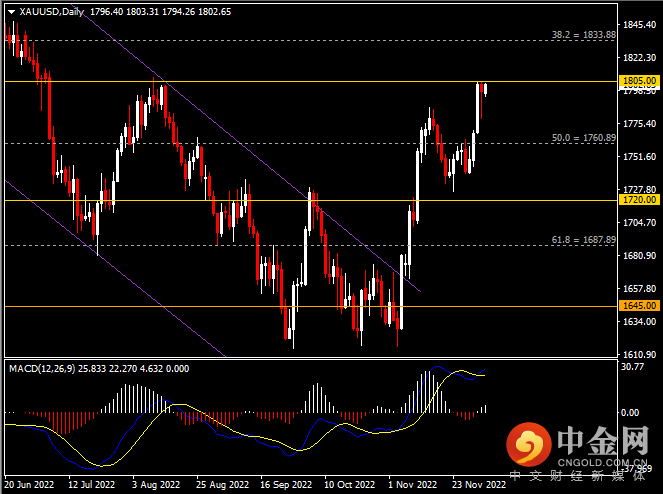The height and width of the screenshot is (494, 663).
Task: Click the 1845.00 value on price scale
Action: 638,24
